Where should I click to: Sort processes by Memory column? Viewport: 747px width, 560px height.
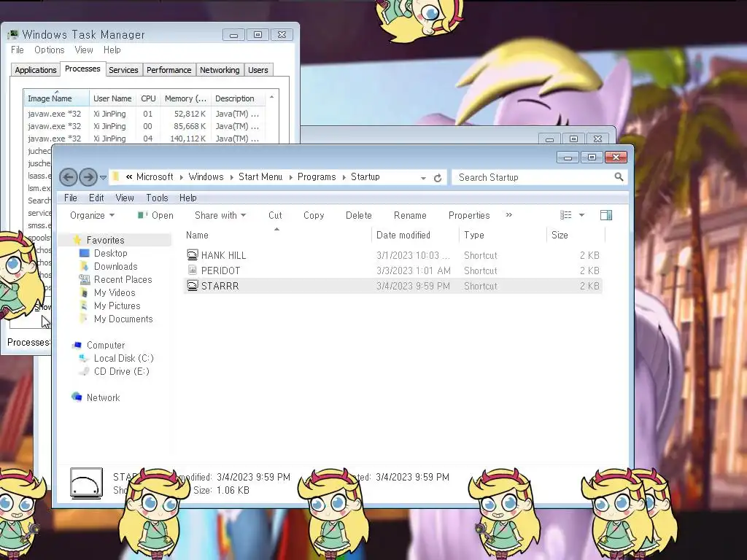(185, 98)
